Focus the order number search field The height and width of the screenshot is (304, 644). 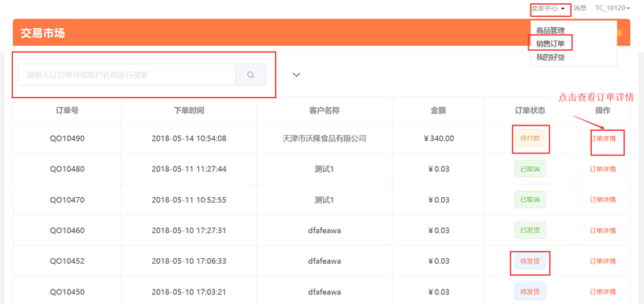(x=127, y=75)
